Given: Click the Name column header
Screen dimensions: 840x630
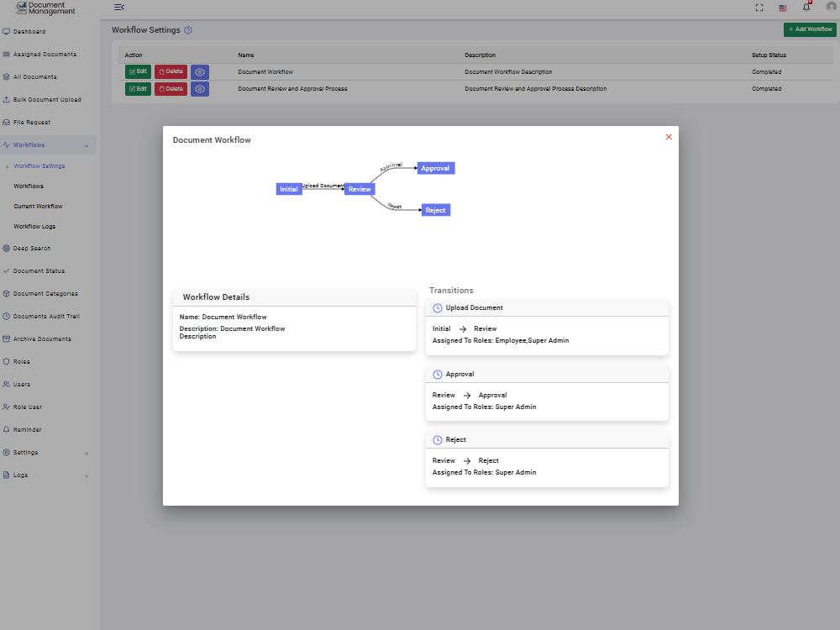Looking at the screenshot, I should point(246,55).
